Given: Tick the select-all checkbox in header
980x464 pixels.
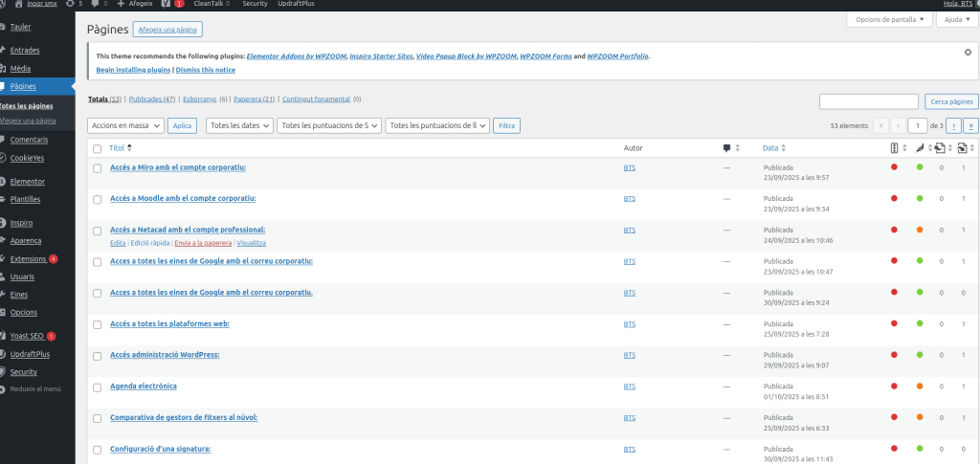Looking at the screenshot, I should [x=97, y=148].
